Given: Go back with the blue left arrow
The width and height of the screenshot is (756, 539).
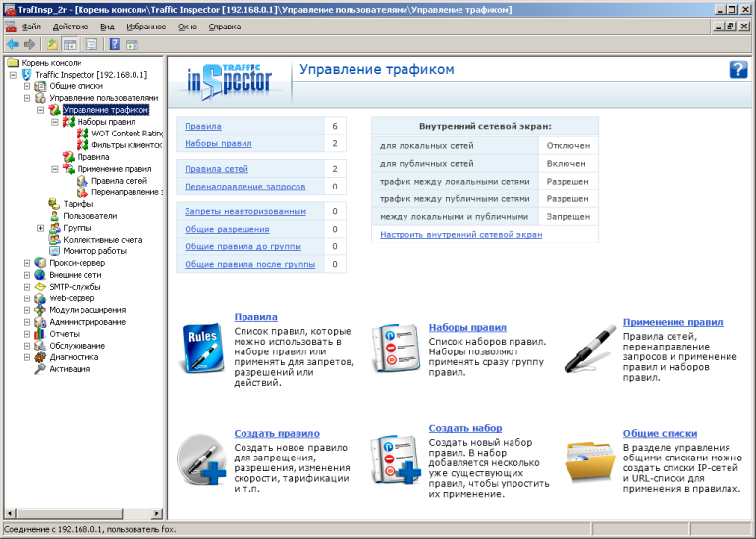Looking at the screenshot, I should pos(13,45).
